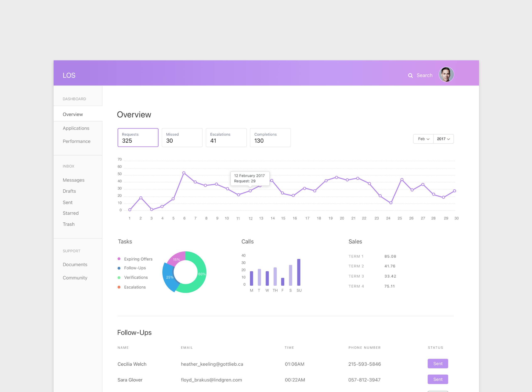Viewport: 532px width, 392px height.
Task: Click the data point for day 6
Action: 184,173
